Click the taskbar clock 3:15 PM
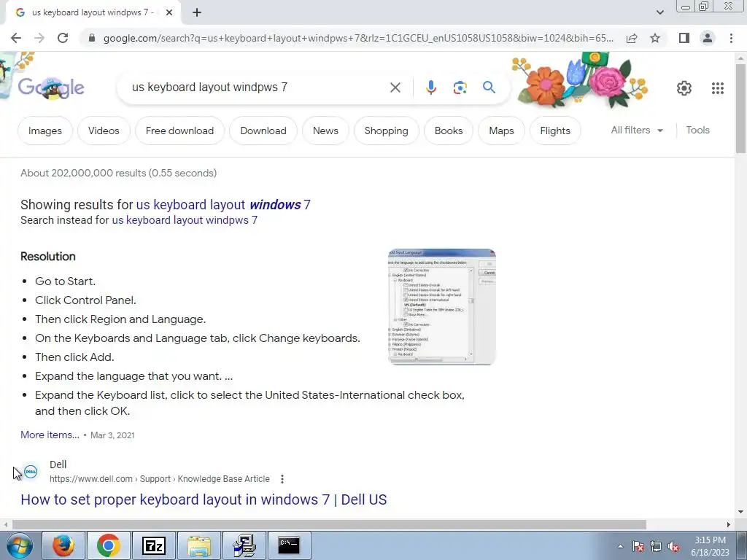Viewport: 747px width, 560px height. pos(710,546)
